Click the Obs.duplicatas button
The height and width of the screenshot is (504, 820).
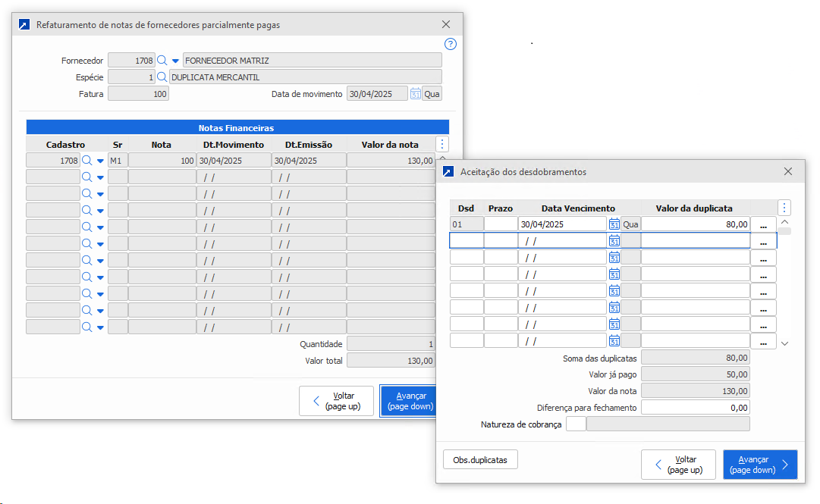coord(479,459)
